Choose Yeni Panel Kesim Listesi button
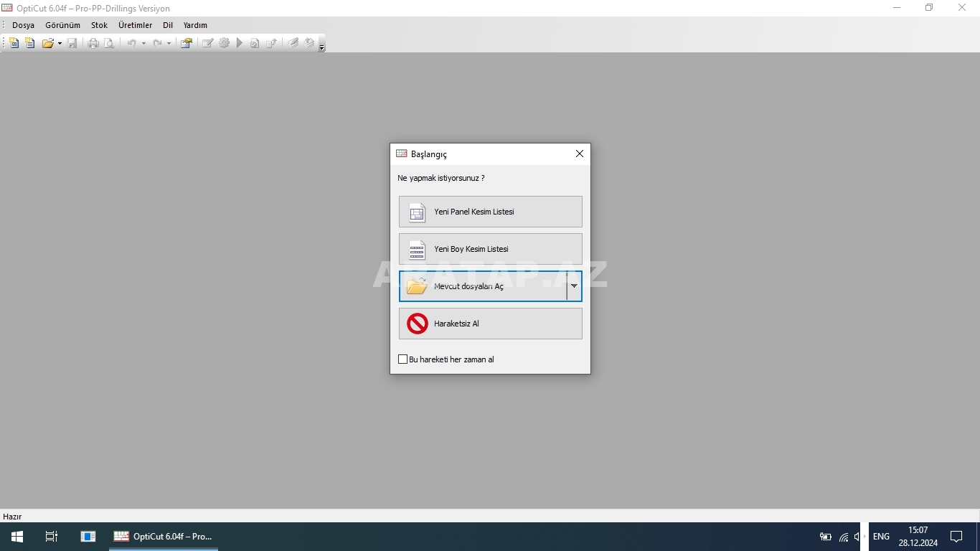Viewport: 980px width, 551px height. (x=491, y=212)
